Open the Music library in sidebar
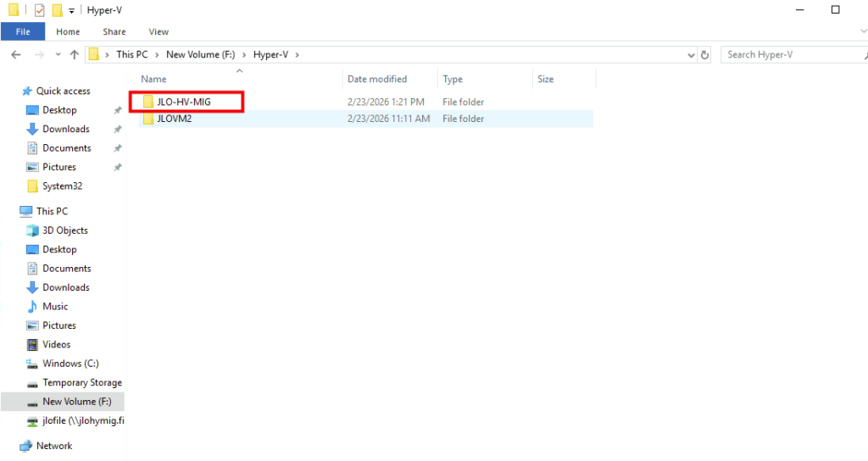The width and height of the screenshot is (868, 461). 55,307
